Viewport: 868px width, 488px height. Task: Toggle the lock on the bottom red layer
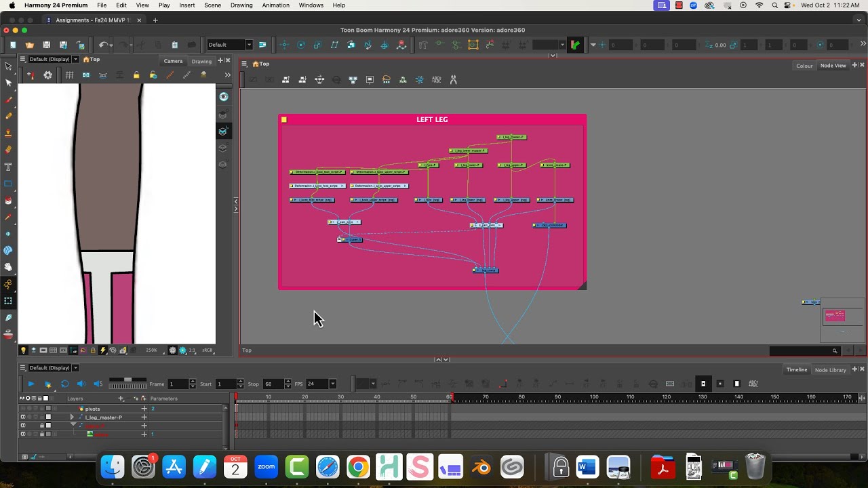point(41,434)
